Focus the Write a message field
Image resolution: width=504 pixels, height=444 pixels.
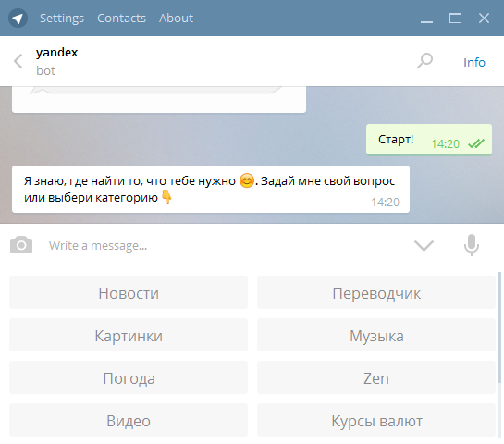(225, 246)
